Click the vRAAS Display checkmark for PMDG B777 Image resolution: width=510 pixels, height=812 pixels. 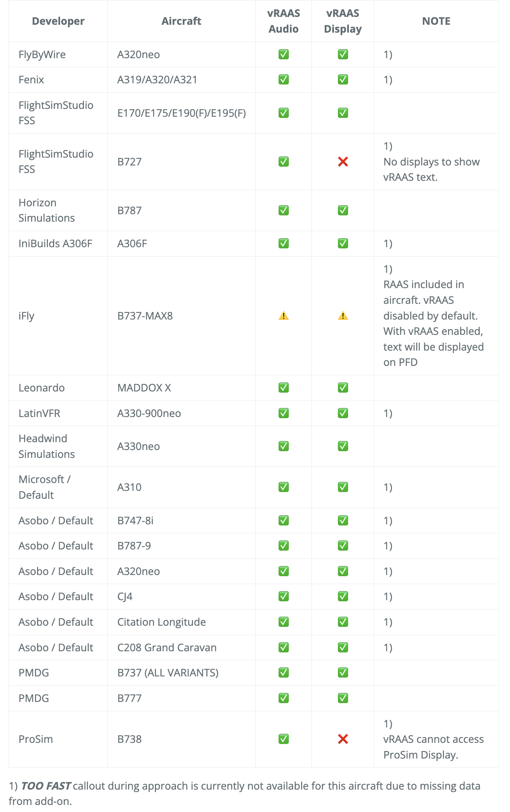pyautogui.click(x=343, y=698)
